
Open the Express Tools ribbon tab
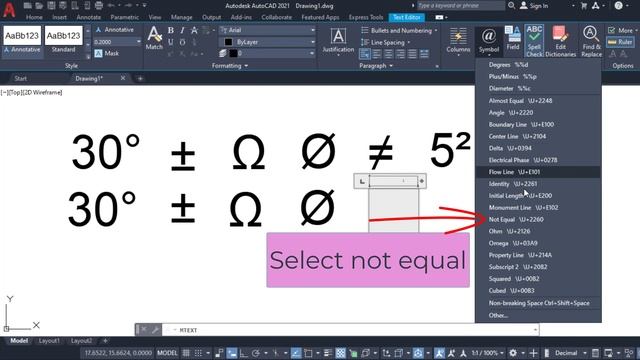click(366, 17)
